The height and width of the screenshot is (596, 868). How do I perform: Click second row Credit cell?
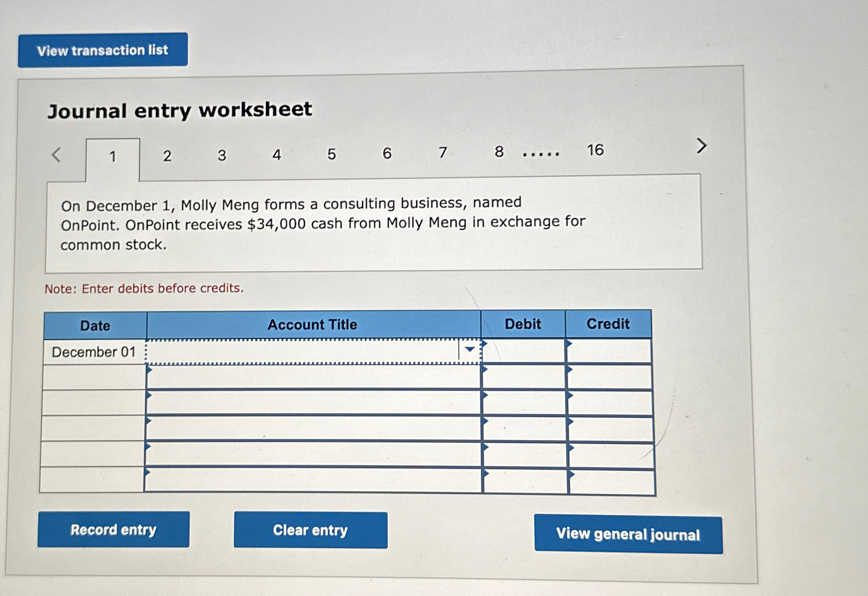coord(609,377)
